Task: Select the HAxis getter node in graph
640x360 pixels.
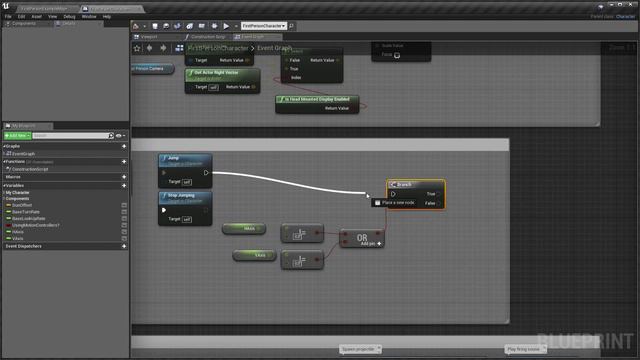Action: [x=244, y=229]
